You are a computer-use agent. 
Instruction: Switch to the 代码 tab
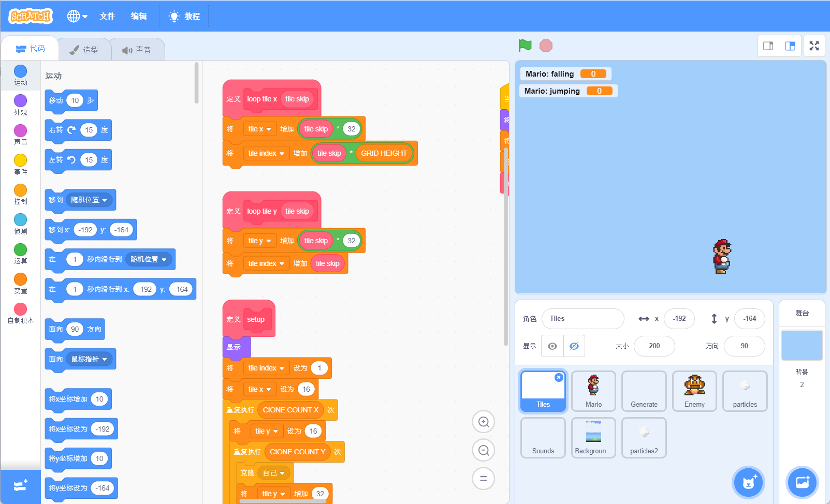[31, 49]
